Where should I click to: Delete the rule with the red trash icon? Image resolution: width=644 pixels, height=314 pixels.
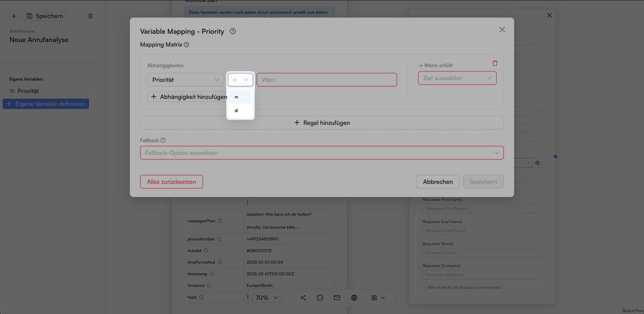495,63
